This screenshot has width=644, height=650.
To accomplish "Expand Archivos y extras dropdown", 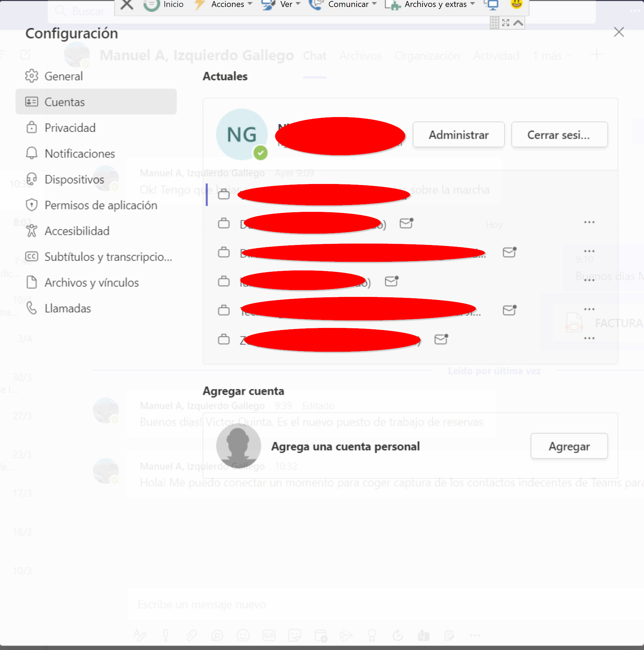I will (x=430, y=5).
